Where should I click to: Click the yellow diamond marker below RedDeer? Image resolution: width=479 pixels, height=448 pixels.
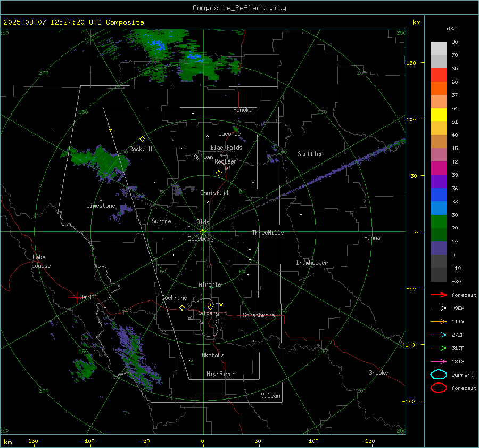coord(219,173)
